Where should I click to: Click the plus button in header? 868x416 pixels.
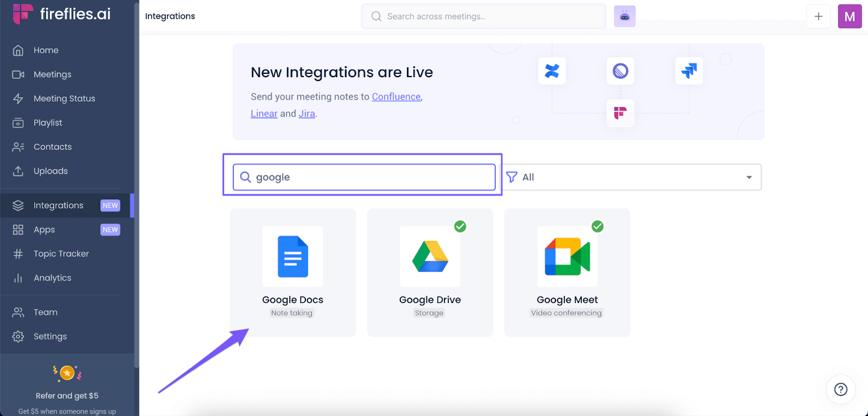tap(819, 16)
